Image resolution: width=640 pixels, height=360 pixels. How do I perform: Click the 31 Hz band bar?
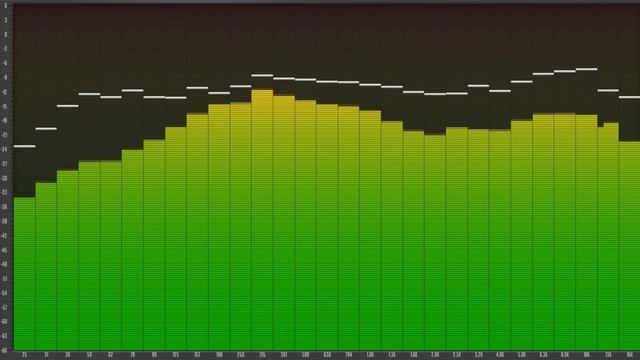tap(46, 267)
